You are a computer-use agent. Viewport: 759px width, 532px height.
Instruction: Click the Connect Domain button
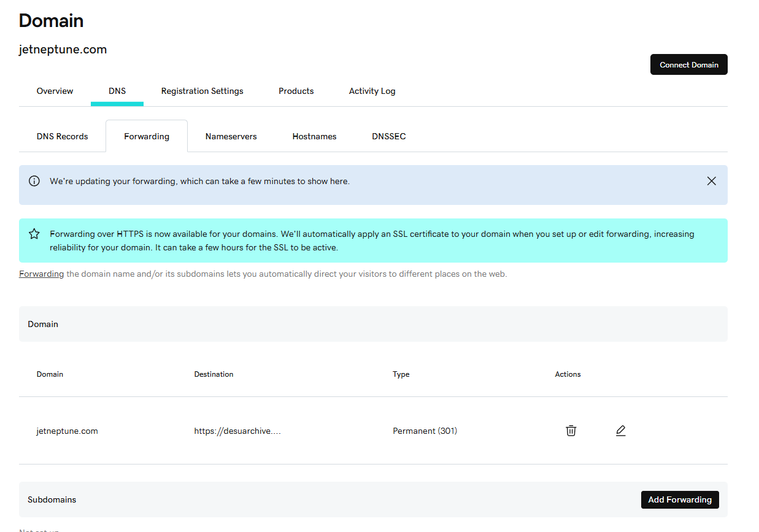688,64
